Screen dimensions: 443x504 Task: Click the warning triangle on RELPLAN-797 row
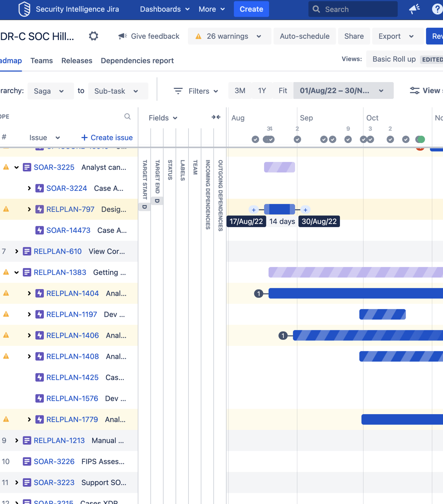(x=6, y=209)
